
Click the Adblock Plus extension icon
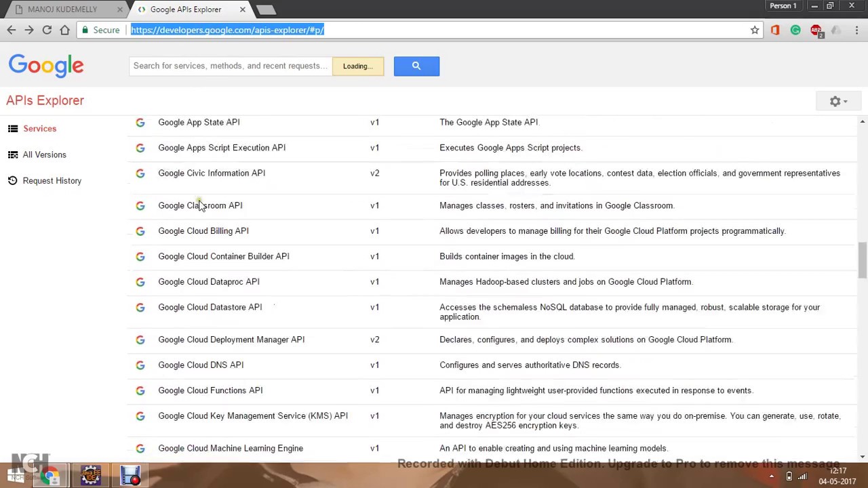(816, 30)
